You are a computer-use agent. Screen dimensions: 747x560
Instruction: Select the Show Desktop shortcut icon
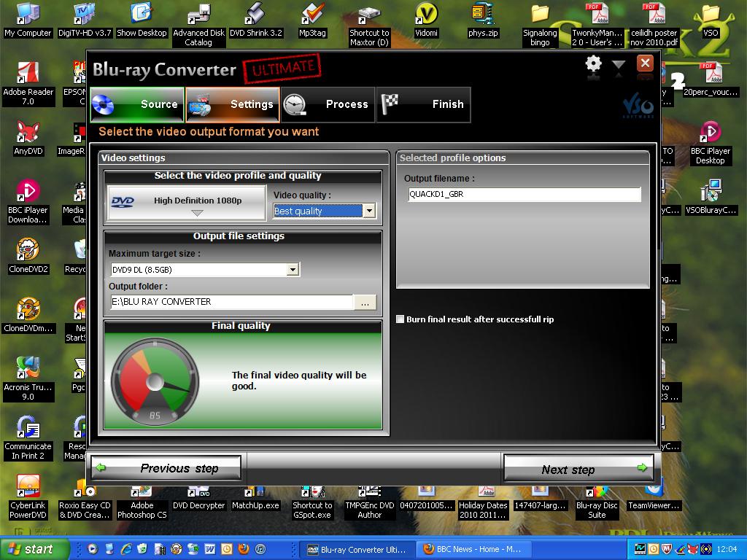pos(142,20)
